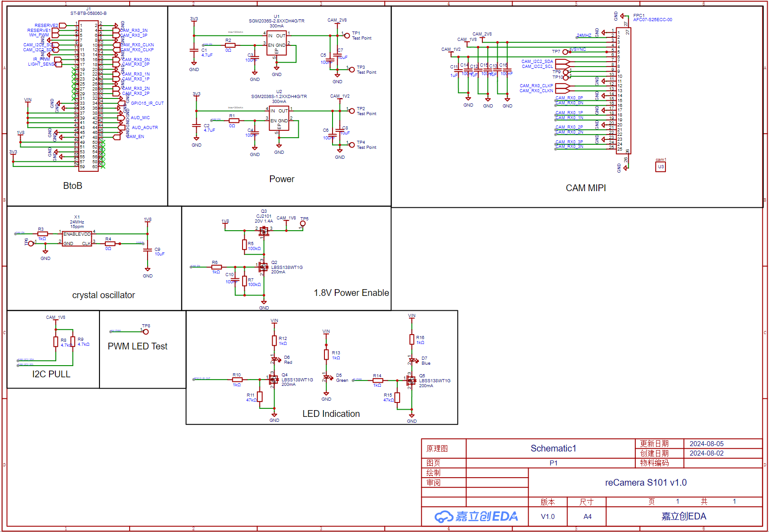Select resistor R10 1kΩ at Q4 gate
This screenshot has height=532, width=769.
pos(237,380)
